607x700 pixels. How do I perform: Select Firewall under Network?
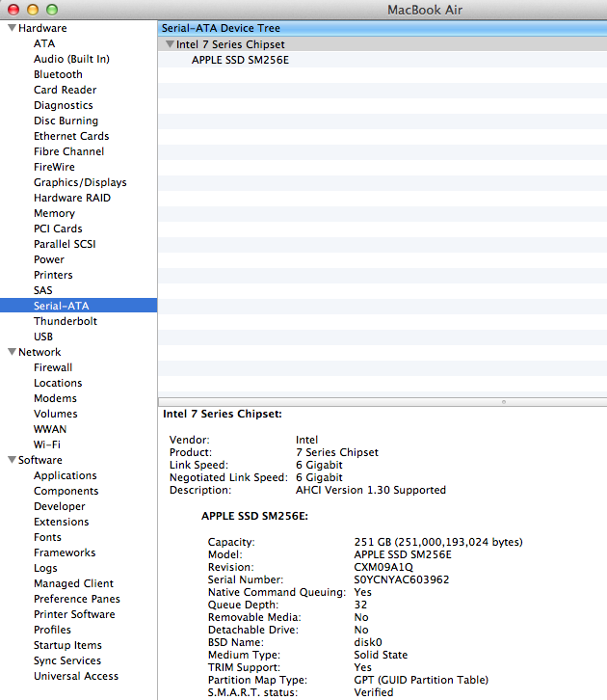point(53,367)
